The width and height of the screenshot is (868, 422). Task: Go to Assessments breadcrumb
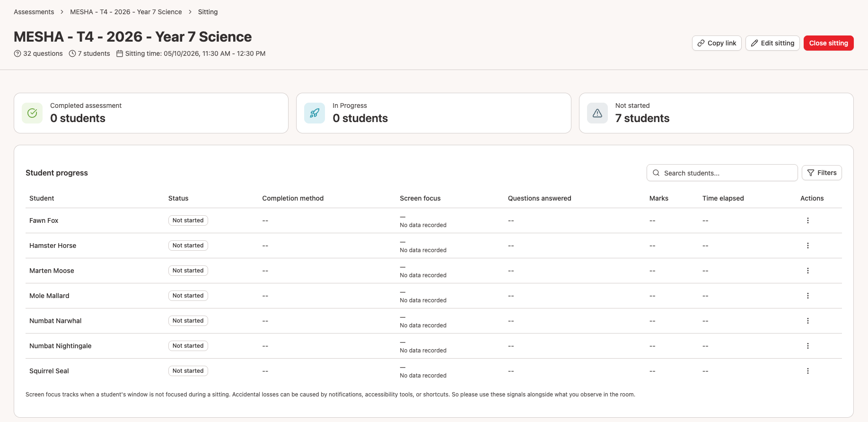pyautogui.click(x=34, y=12)
